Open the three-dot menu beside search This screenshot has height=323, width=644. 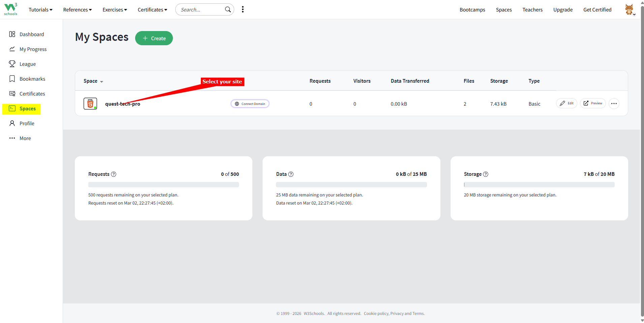243,9
